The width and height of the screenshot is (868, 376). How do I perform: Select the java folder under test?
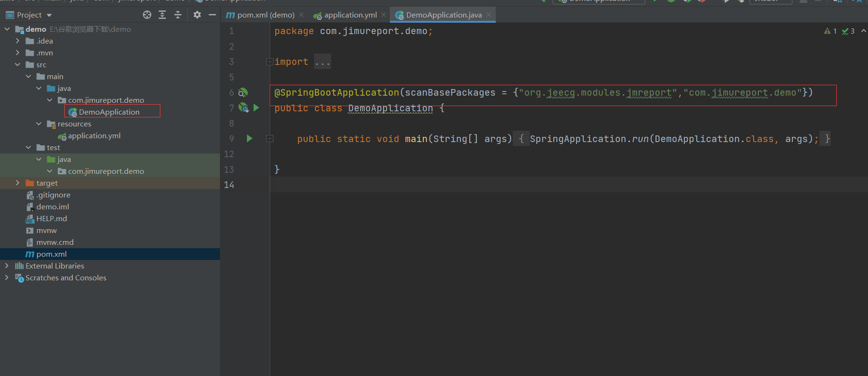pos(64,160)
